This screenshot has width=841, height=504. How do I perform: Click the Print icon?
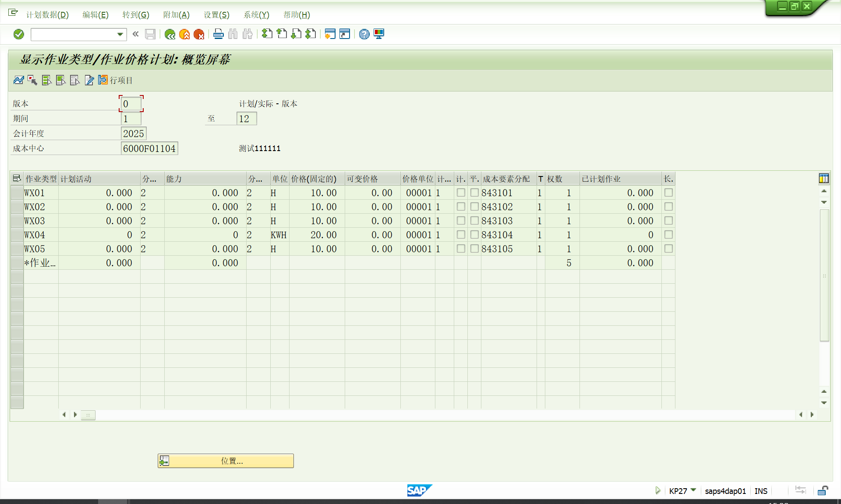(219, 34)
